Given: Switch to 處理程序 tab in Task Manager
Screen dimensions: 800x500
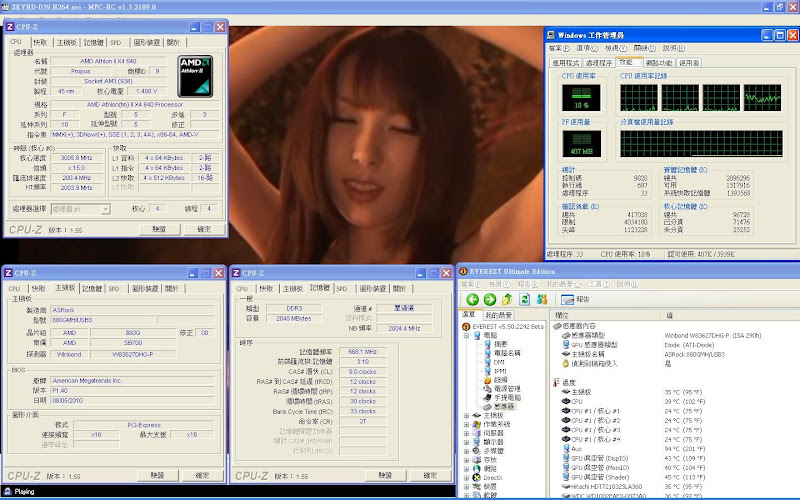Looking at the screenshot, I should [x=598, y=63].
